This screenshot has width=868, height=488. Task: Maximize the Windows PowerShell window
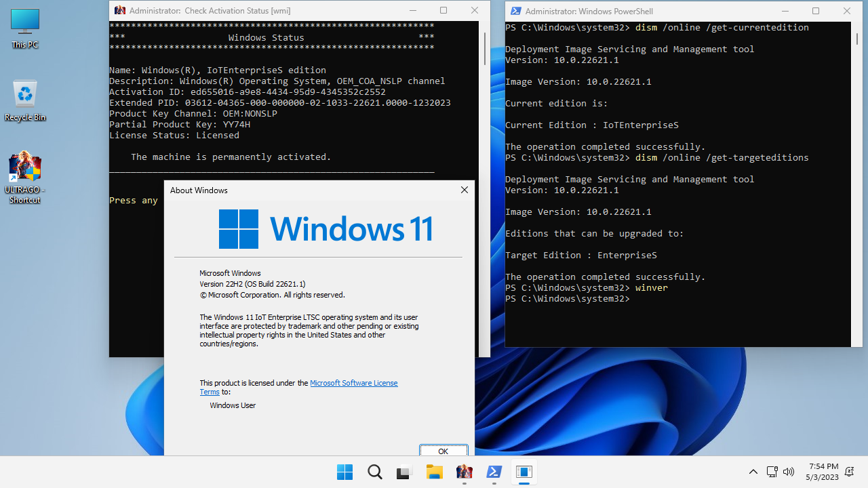(x=816, y=11)
